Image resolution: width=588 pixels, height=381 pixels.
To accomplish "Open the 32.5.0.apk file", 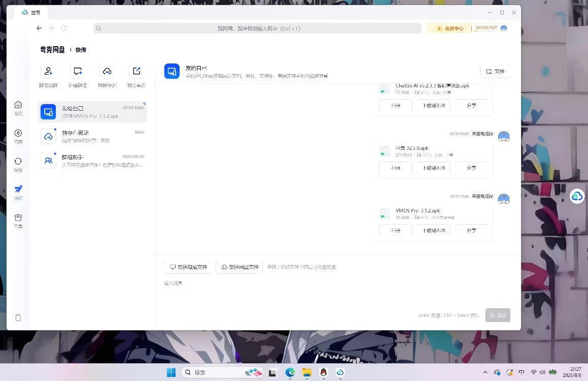I will click(396, 168).
